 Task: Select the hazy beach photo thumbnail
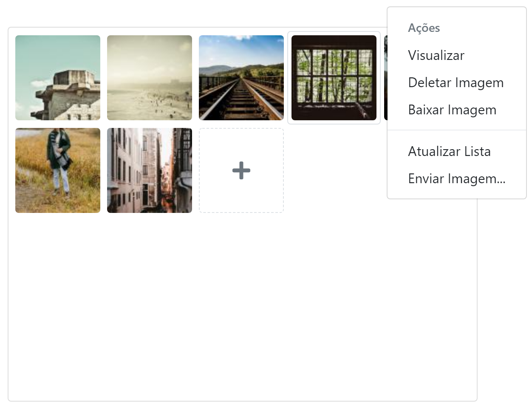[150, 78]
